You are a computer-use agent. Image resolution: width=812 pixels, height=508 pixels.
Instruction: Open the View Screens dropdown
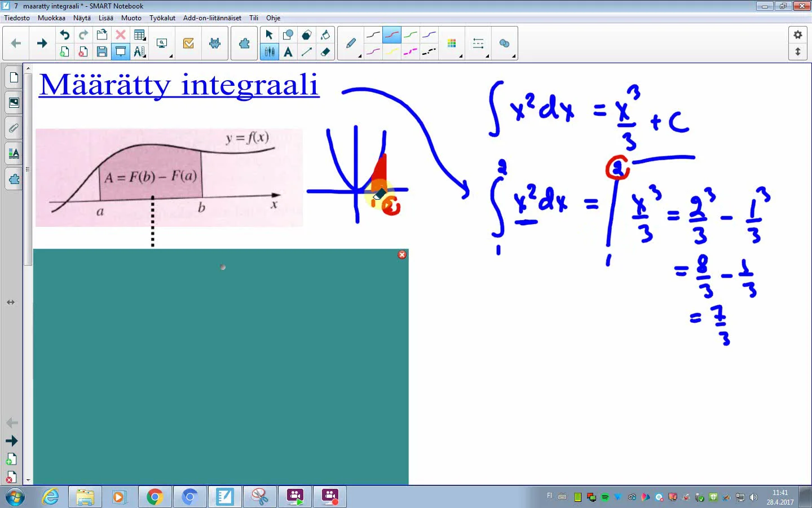162,43
